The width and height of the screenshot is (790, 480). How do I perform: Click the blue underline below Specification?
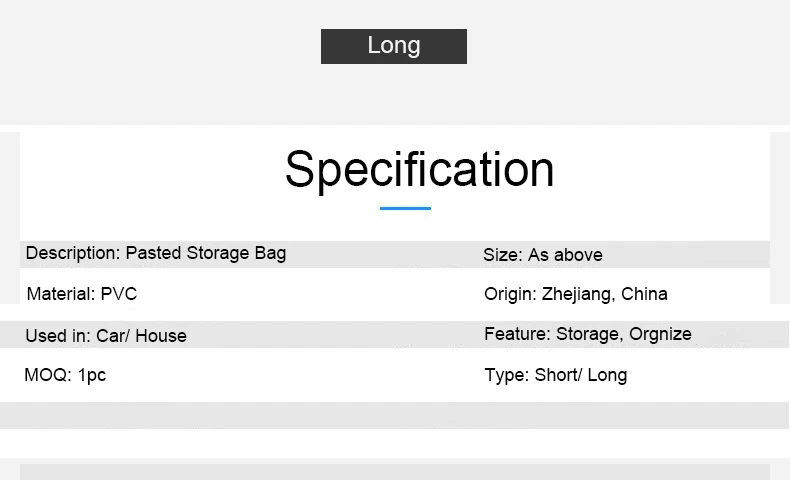click(405, 208)
